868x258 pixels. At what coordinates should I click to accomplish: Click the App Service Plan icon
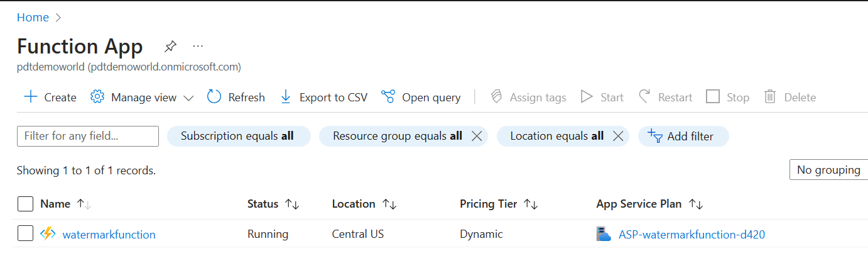[x=604, y=234]
